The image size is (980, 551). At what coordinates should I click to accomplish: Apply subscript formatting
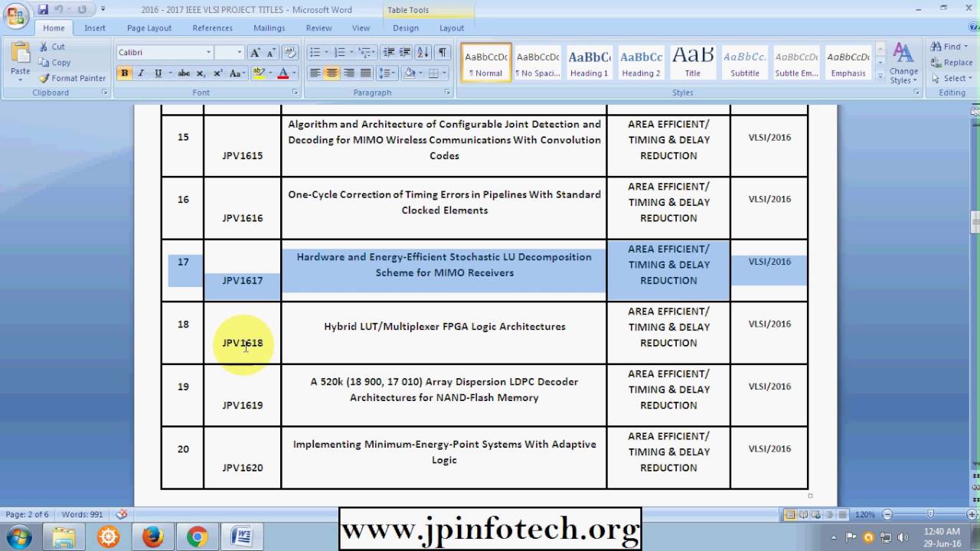click(x=201, y=73)
